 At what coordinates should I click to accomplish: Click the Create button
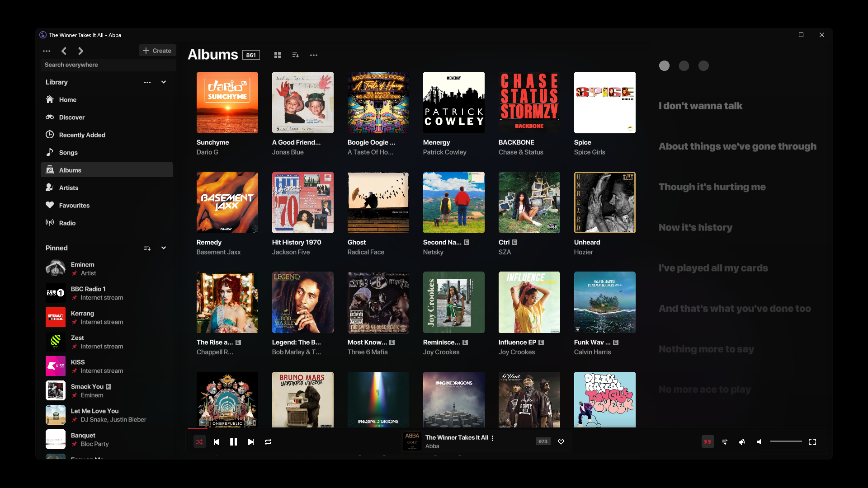coord(157,51)
